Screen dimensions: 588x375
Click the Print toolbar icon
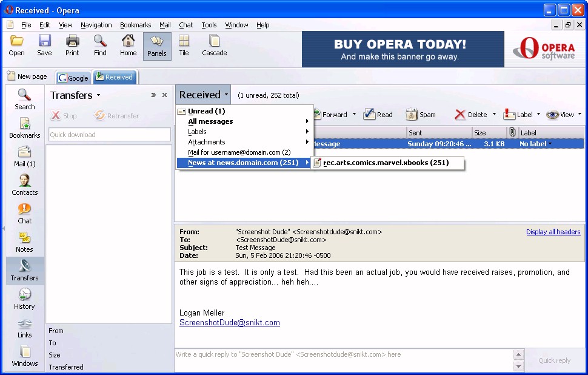72,41
